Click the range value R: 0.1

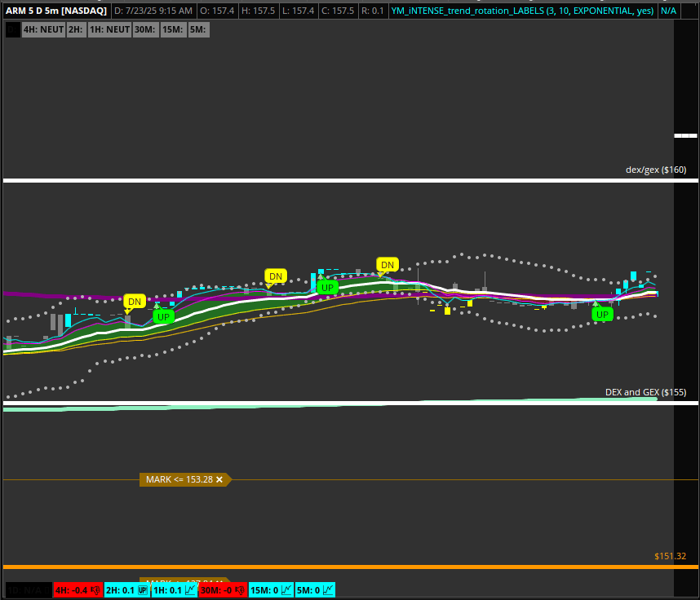click(373, 11)
